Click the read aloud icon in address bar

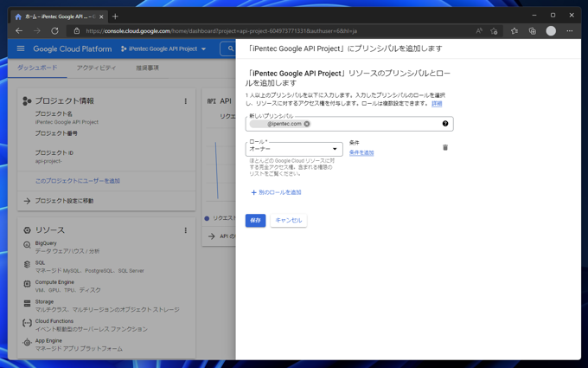479,31
